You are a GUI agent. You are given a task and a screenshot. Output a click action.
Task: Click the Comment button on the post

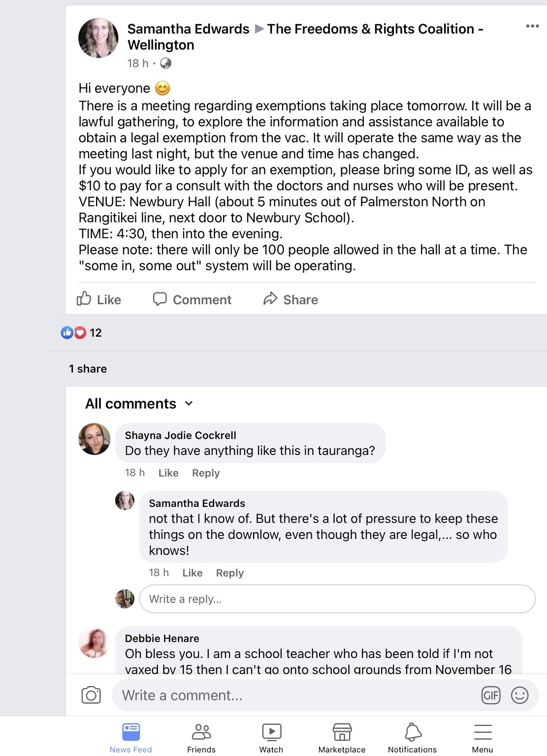[x=193, y=299]
